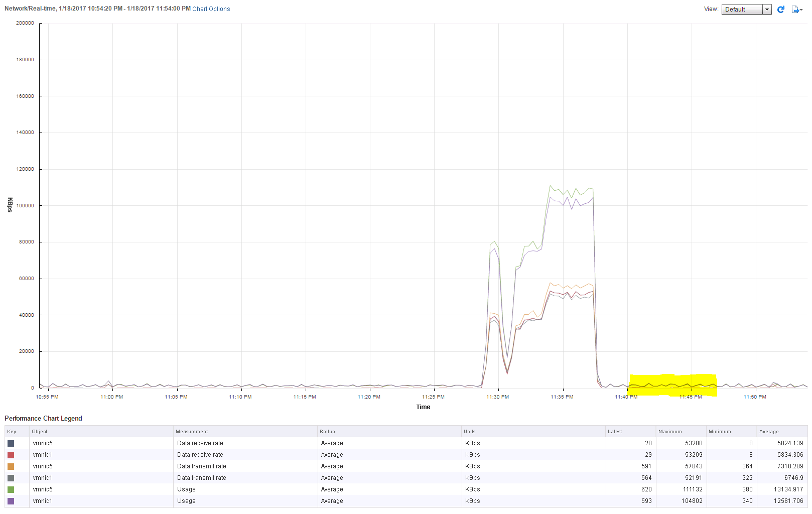Select the vmnic1 Usage color key
Image resolution: width=812 pixels, height=514 pixels.
(11, 501)
